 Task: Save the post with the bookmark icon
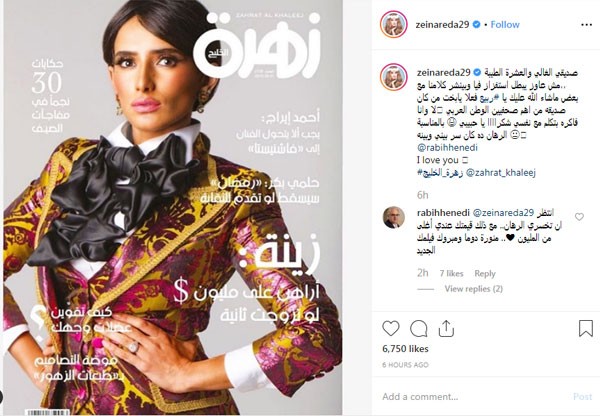585,329
